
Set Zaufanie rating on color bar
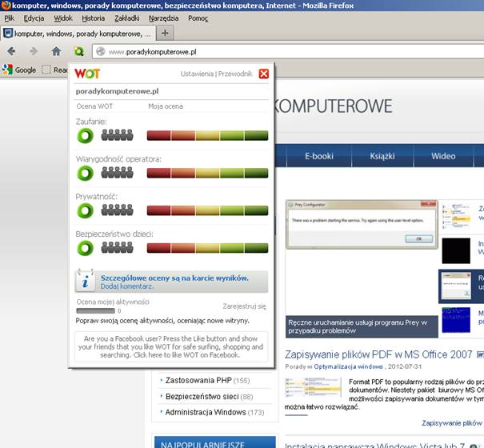[207, 135]
